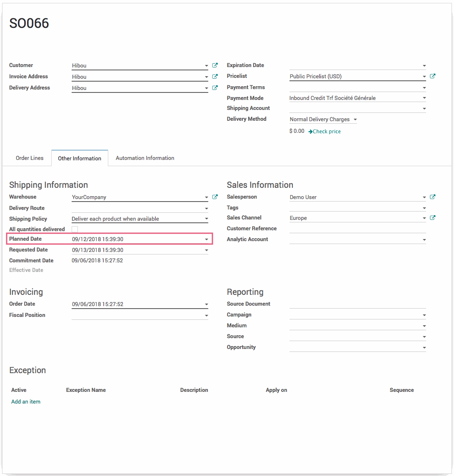Toggle All quantities delivered checkbox

[75, 229]
